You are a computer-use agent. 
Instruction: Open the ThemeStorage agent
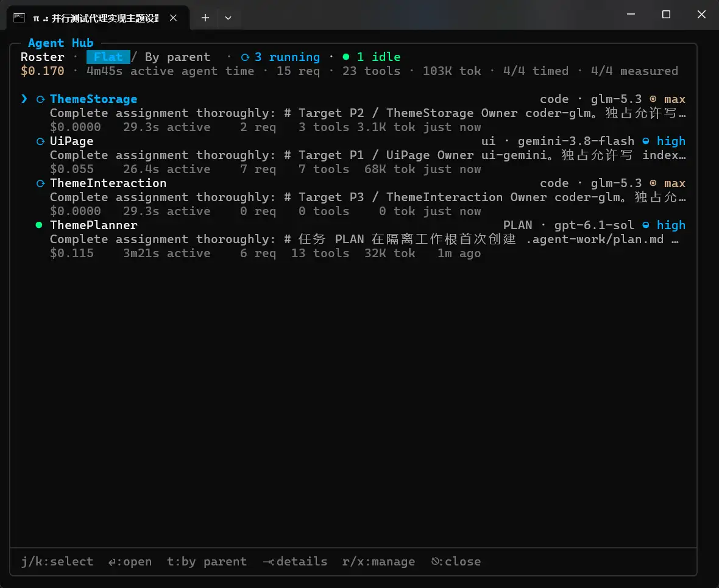click(94, 99)
